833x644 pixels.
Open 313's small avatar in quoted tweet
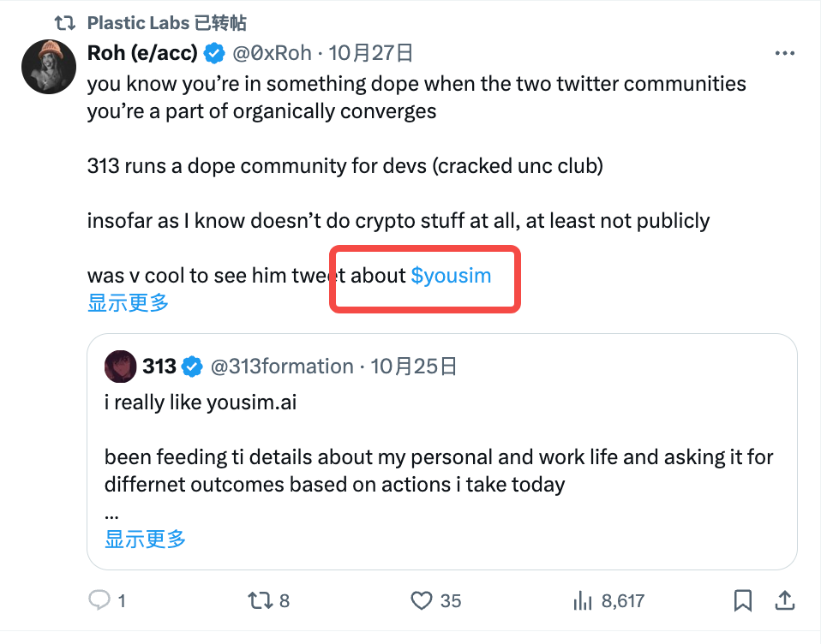(120, 367)
